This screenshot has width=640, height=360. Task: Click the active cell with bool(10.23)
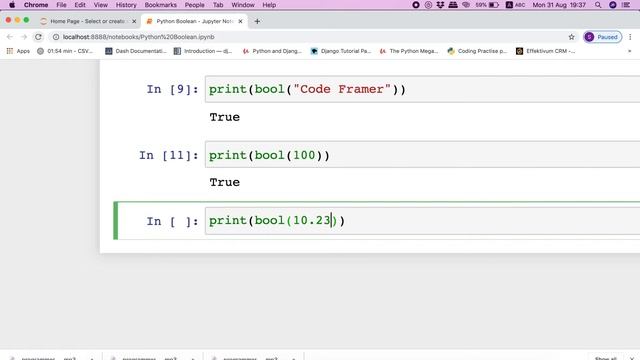(422, 221)
